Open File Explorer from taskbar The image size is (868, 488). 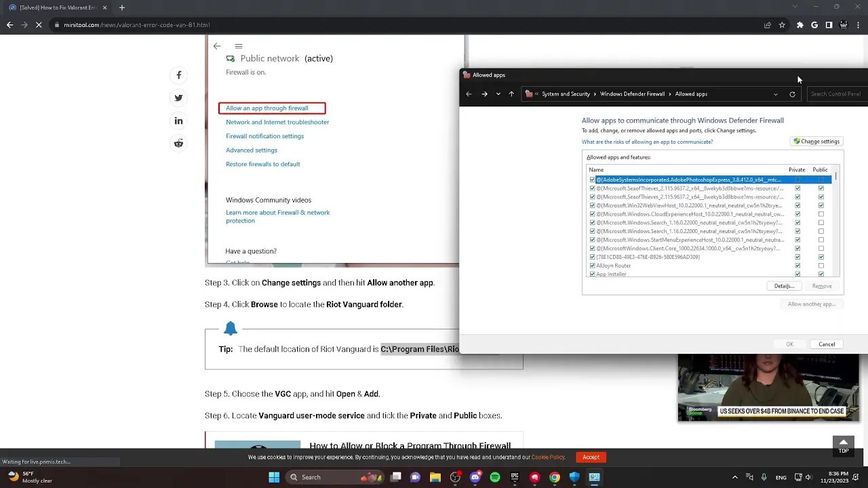(435, 477)
